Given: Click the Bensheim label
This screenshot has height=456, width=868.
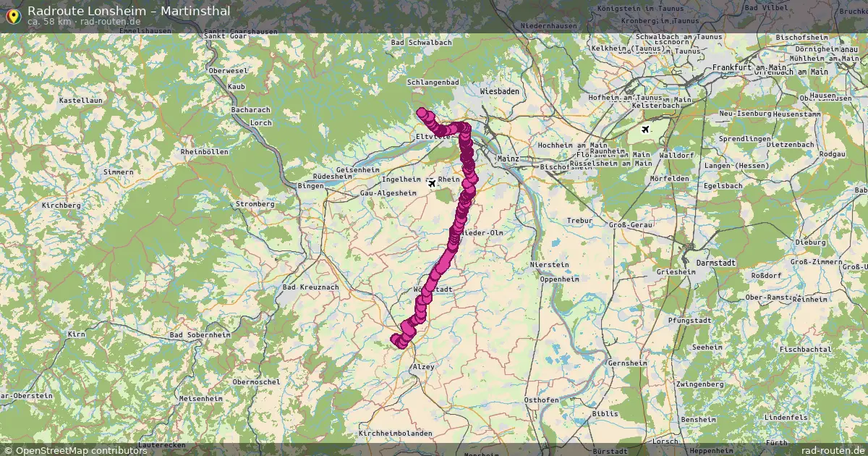Looking at the screenshot, I should point(699,420).
